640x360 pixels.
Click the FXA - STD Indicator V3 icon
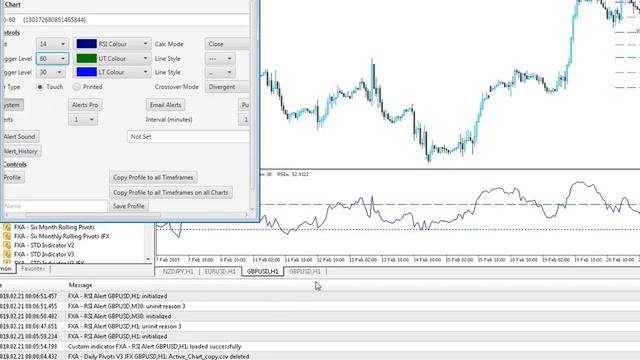click(7, 254)
